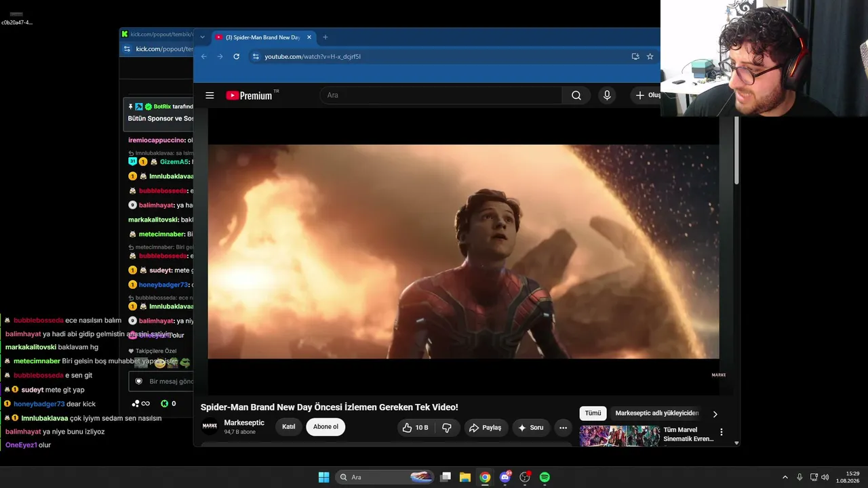Close the Spider-Man Brand New Day tab

309,37
